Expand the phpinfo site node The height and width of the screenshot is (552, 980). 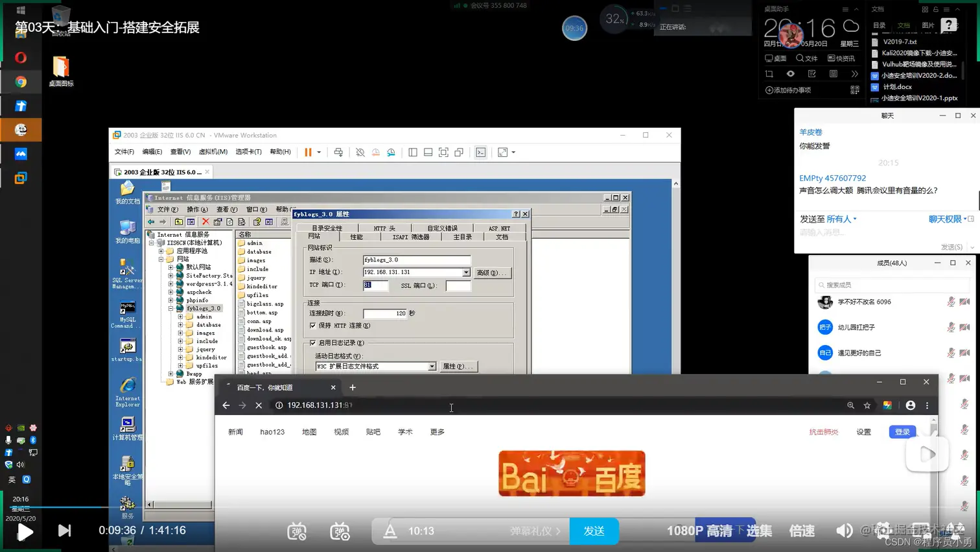click(171, 300)
